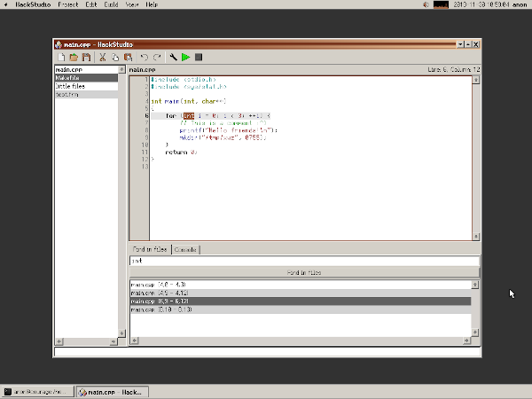Click the New file toolbar icon

[x=61, y=58]
